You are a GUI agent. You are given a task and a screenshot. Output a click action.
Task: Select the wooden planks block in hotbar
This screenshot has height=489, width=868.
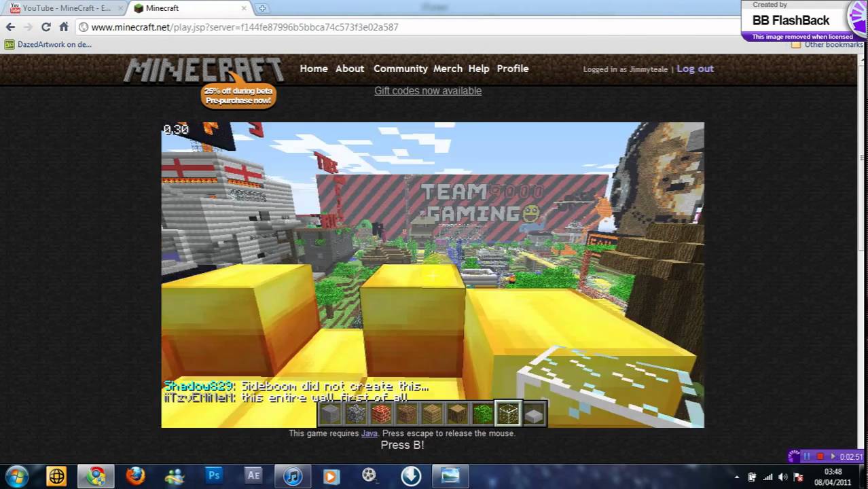point(432,413)
